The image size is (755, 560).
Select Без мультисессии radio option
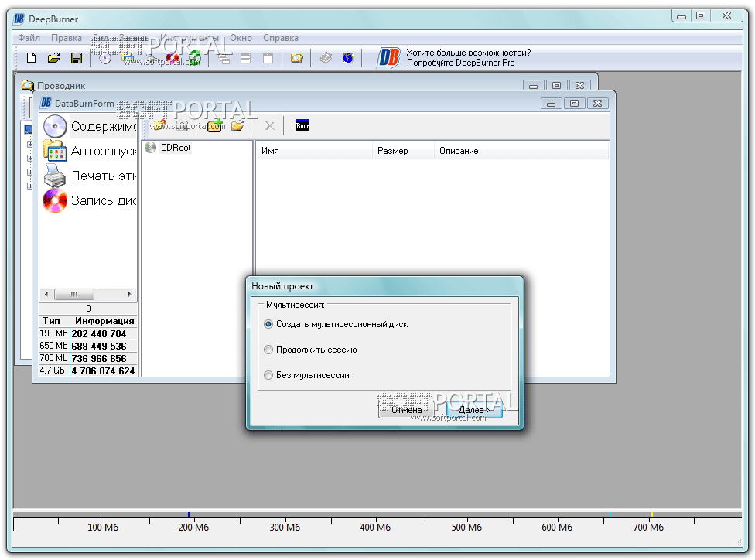(268, 375)
